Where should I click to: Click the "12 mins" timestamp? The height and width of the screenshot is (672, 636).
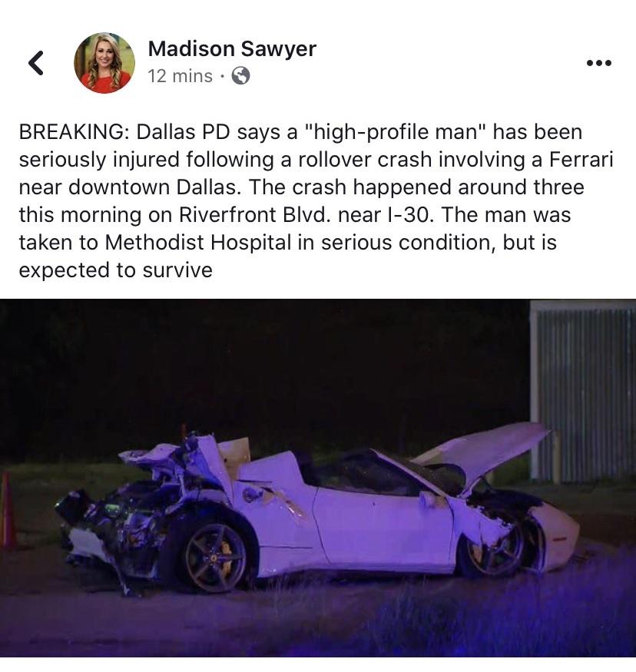click(x=180, y=76)
